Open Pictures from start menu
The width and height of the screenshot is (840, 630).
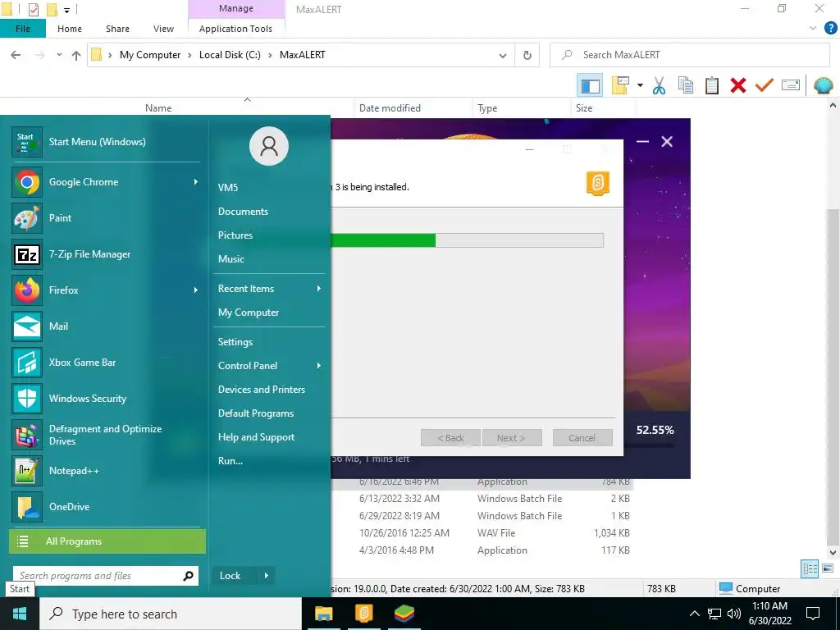[269, 235]
